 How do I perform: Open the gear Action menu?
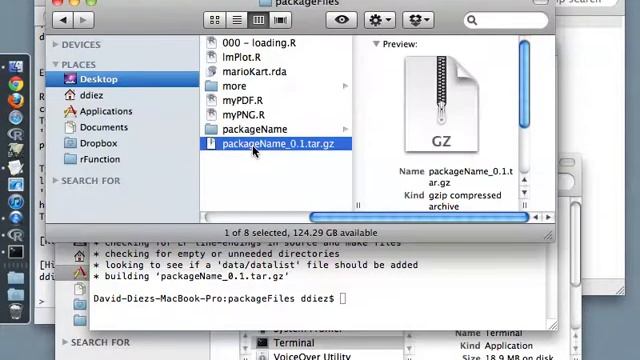[380, 20]
